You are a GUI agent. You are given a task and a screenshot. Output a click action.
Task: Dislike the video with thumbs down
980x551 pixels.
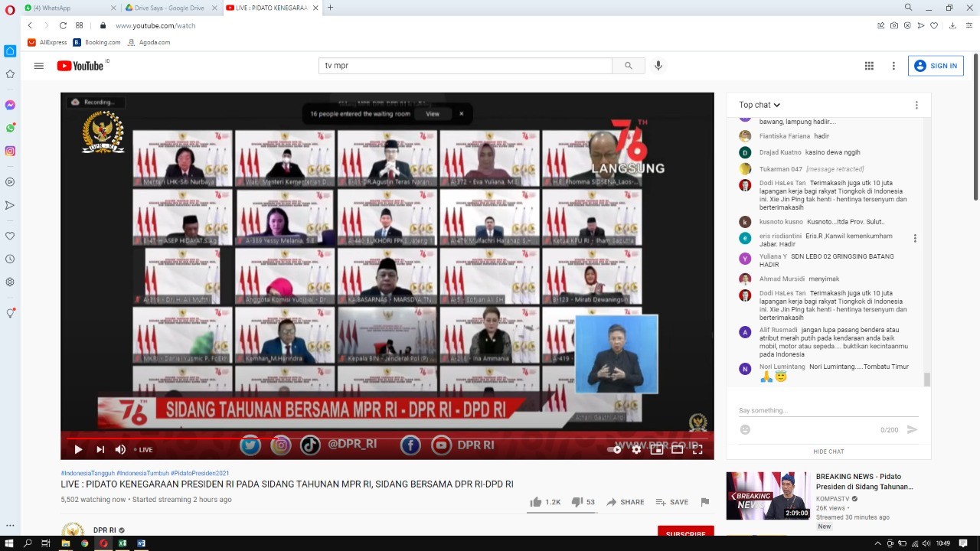pos(577,502)
